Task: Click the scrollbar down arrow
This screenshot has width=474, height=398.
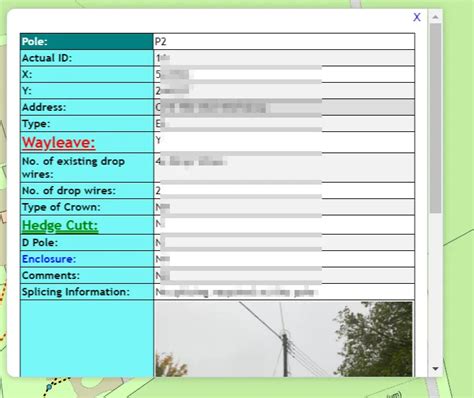Action: (x=435, y=369)
